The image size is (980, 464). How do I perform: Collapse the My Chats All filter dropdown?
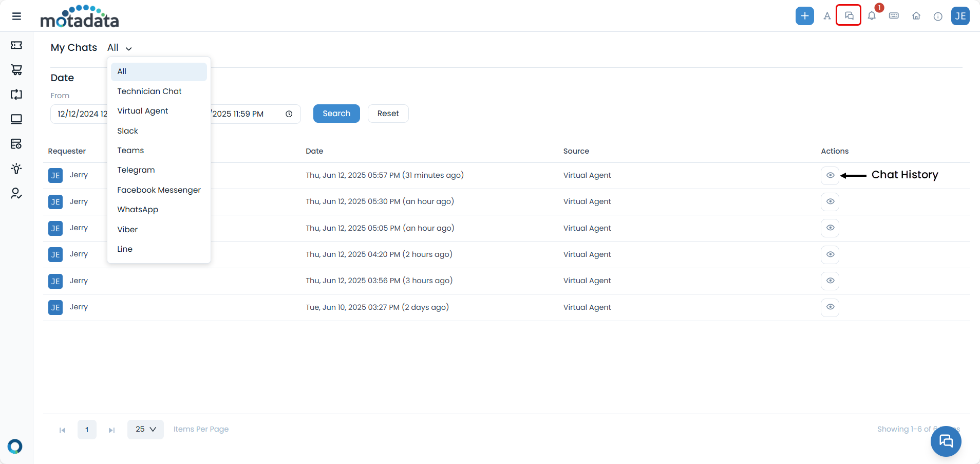pyautogui.click(x=120, y=48)
